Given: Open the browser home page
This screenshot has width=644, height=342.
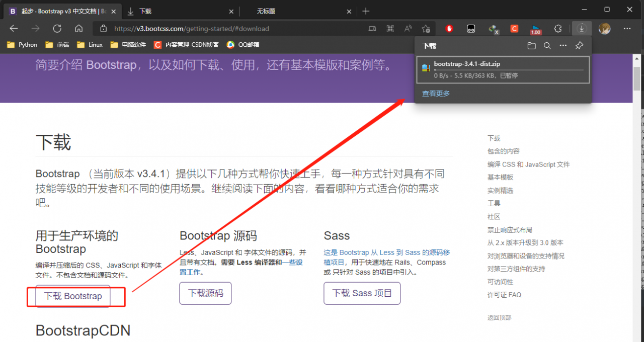Looking at the screenshot, I should (78, 29).
